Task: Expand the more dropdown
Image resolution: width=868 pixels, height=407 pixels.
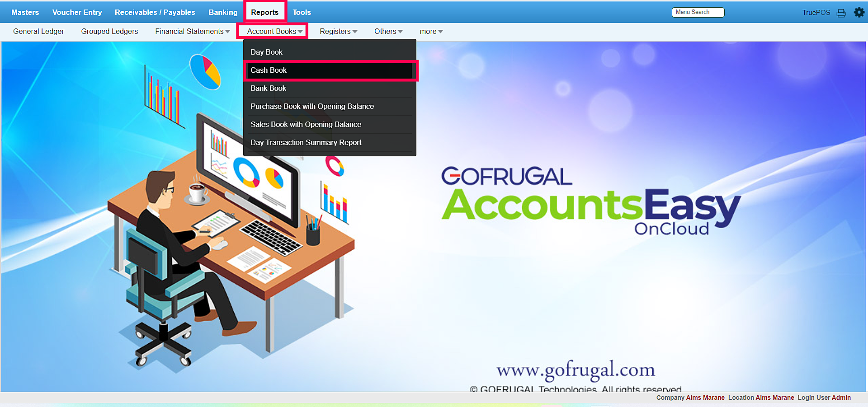Action: 431,31
